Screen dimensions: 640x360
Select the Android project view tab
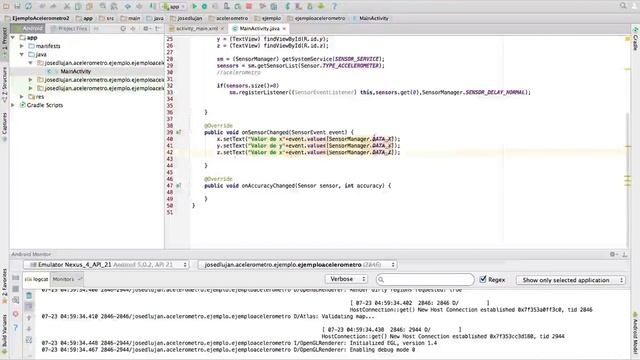(27, 29)
